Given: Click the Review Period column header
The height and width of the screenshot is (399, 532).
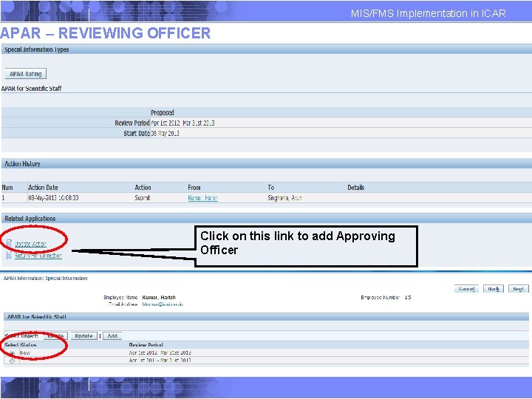Looking at the screenshot, I should 146,345.
